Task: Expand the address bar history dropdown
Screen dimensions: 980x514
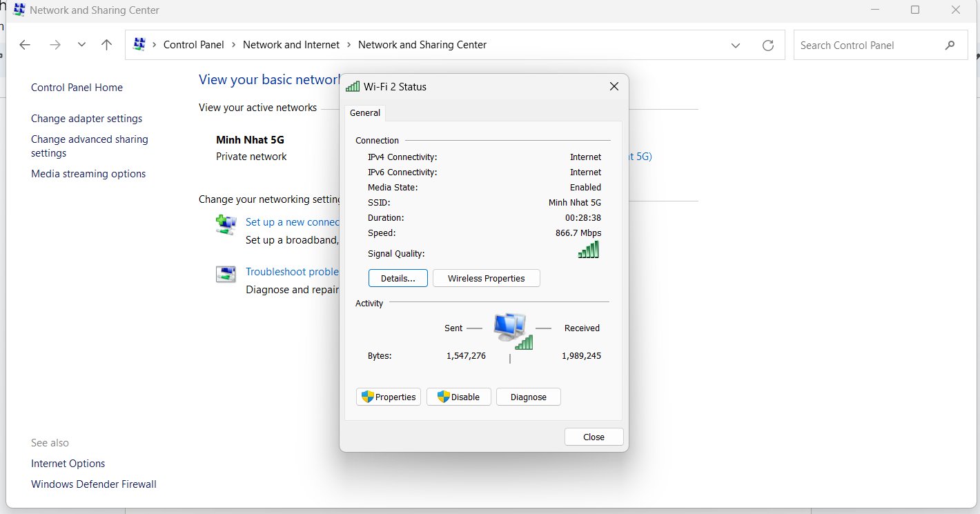Action: (x=736, y=46)
